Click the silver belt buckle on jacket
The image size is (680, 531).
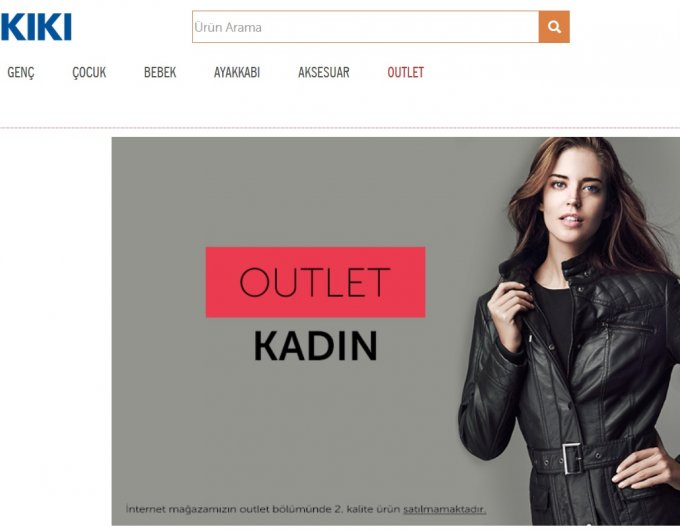(x=572, y=458)
